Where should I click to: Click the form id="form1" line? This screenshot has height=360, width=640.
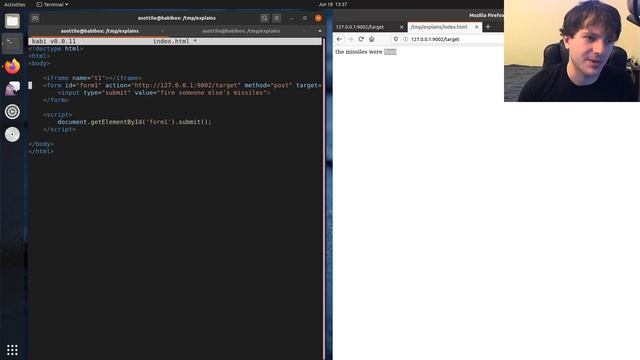coord(182,85)
